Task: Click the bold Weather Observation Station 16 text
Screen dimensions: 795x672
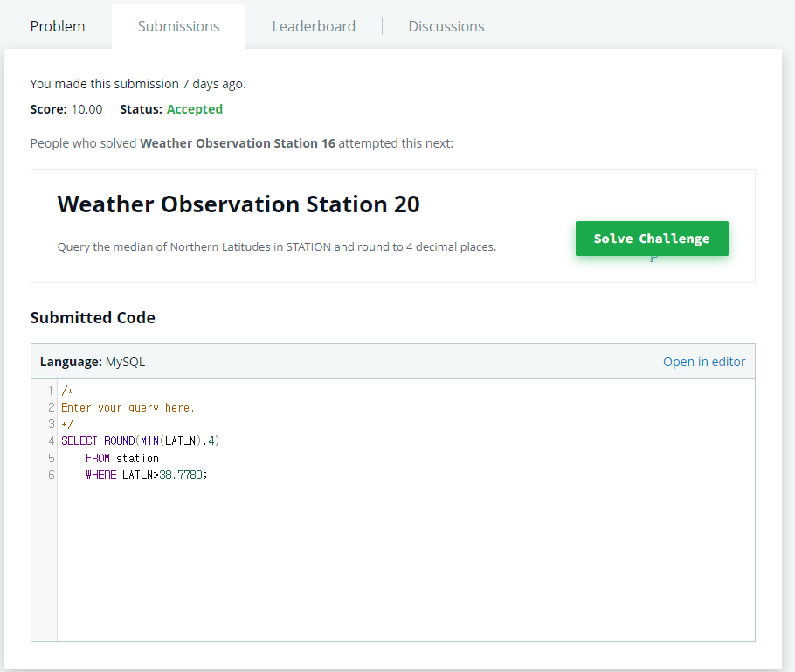Action: (238, 143)
